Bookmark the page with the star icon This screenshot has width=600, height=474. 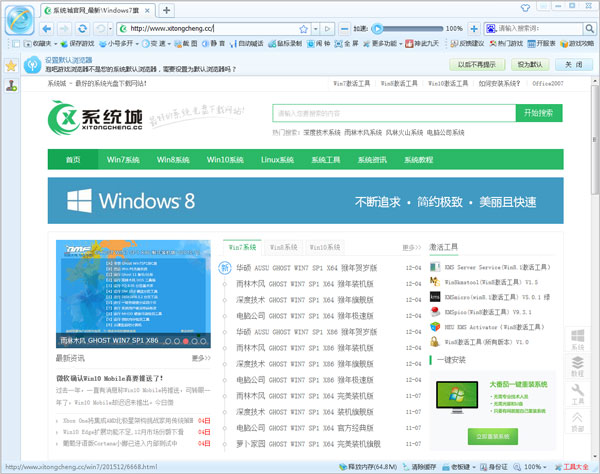(303, 29)
